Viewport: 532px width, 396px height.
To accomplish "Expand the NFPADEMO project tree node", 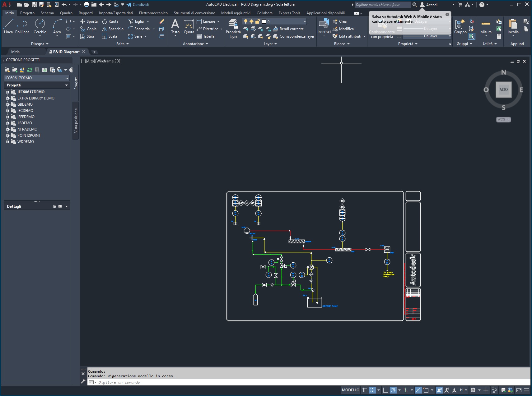I will [x=7, y=129].
